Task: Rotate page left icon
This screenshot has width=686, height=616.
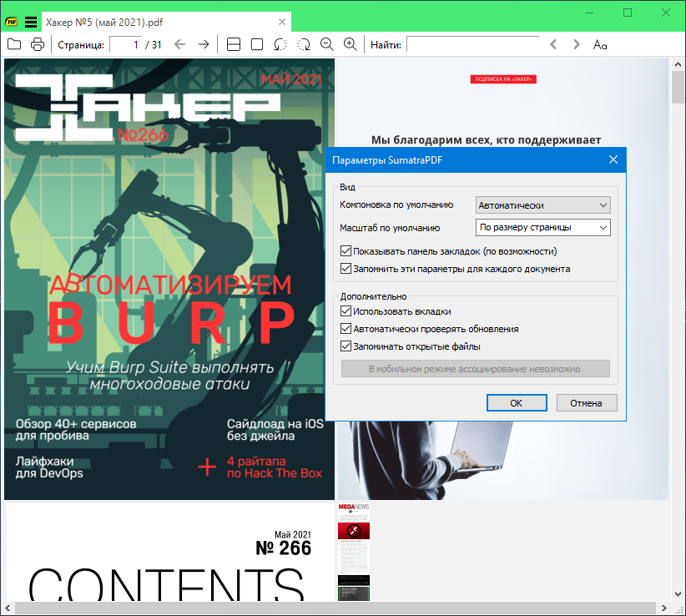Action: 280,44
